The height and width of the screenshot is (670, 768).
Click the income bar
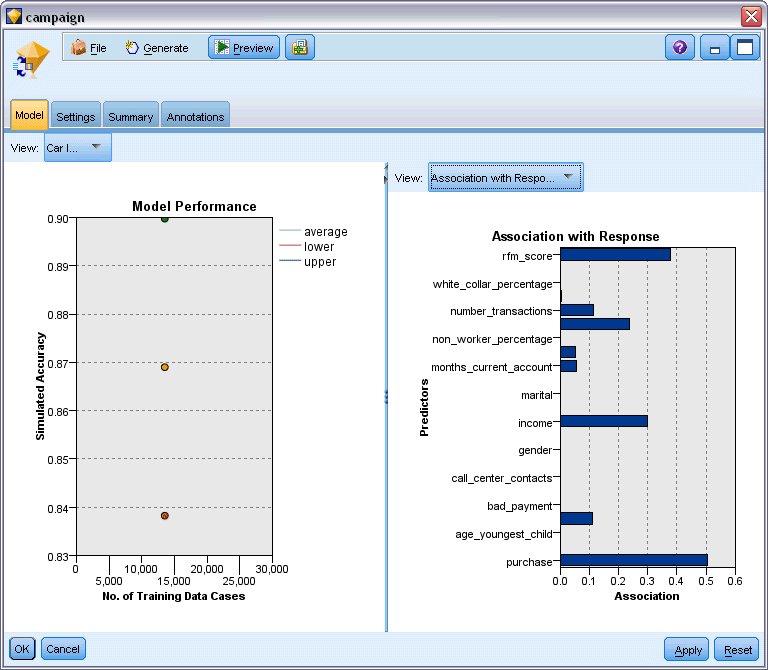coord(604,421)
